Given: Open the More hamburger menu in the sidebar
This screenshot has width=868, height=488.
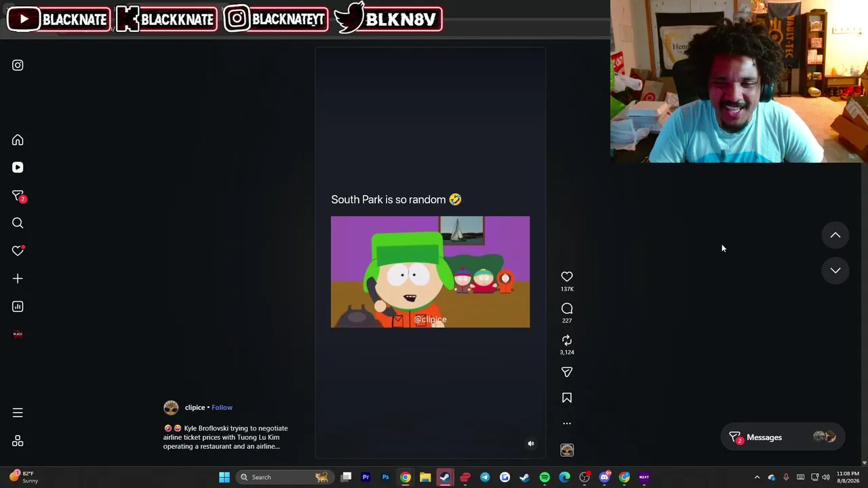Looking at the screenshot, I should pos(18,413).
